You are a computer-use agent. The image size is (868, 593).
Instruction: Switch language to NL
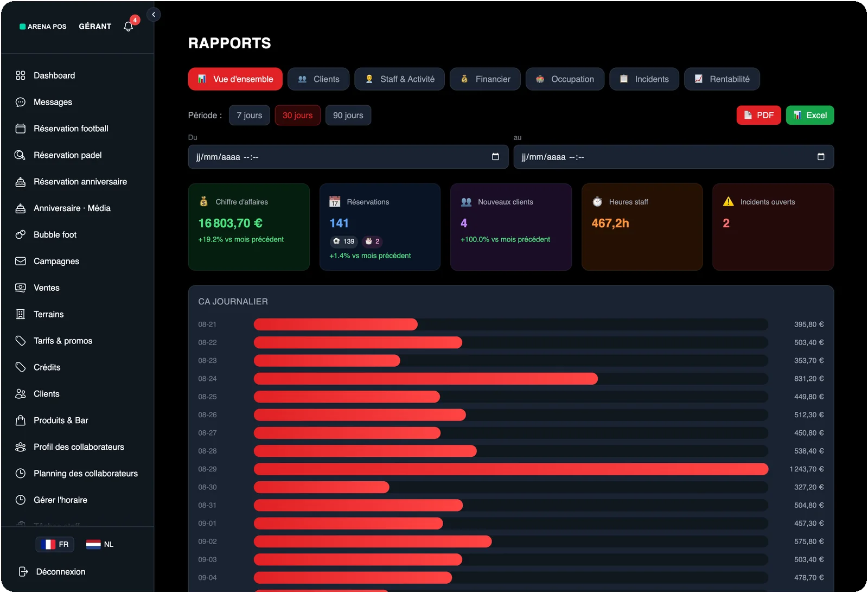click(100, 544)
